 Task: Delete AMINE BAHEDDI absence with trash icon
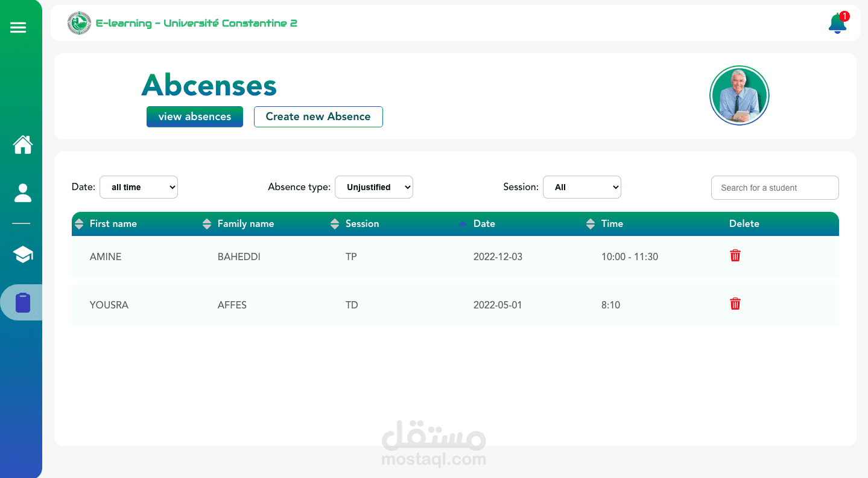tap(735, 256)
